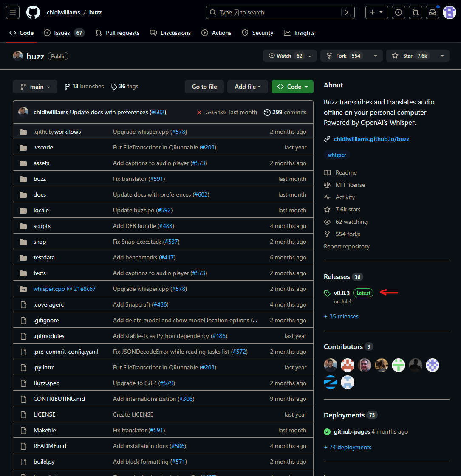Open the v0.8.3 latest release
The width and height of the screenshot is (461, 476).
[342, 293]
